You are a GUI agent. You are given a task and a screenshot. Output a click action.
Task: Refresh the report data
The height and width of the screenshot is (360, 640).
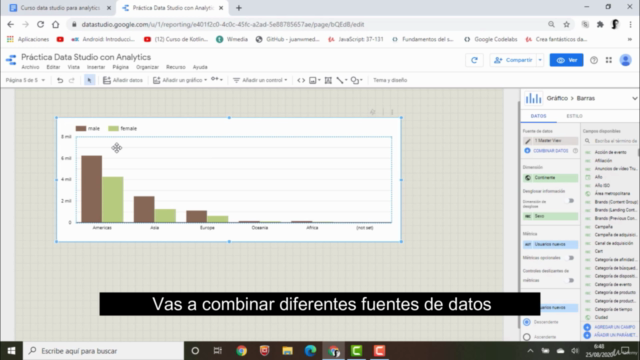[474, 60]
